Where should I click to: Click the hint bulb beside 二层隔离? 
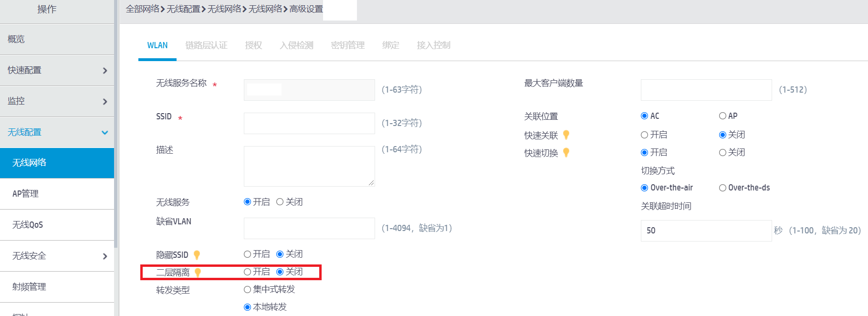click(x=198, y=273)
